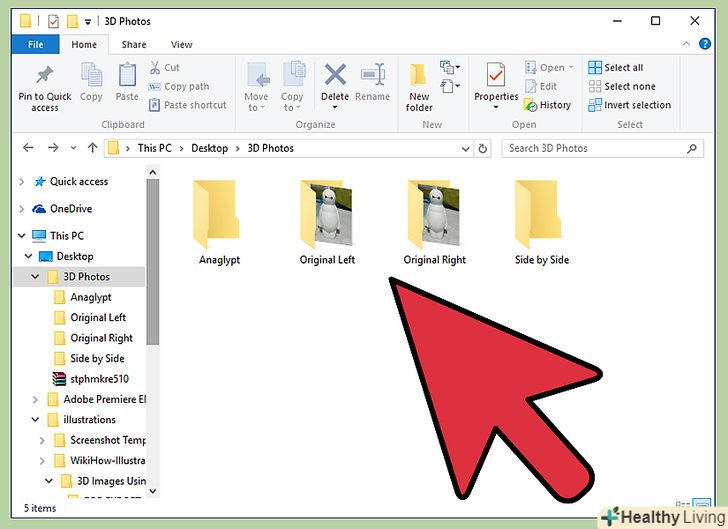The height and width of the screenshot is (529, 728).
Task: Open the blue Help question mark
Action: coord(705,44)
